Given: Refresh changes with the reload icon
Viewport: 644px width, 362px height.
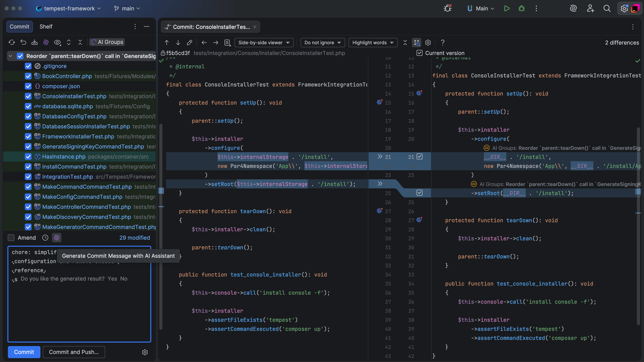Looking at the screenshot, I should pyautogui.click(x=12, y=42).
